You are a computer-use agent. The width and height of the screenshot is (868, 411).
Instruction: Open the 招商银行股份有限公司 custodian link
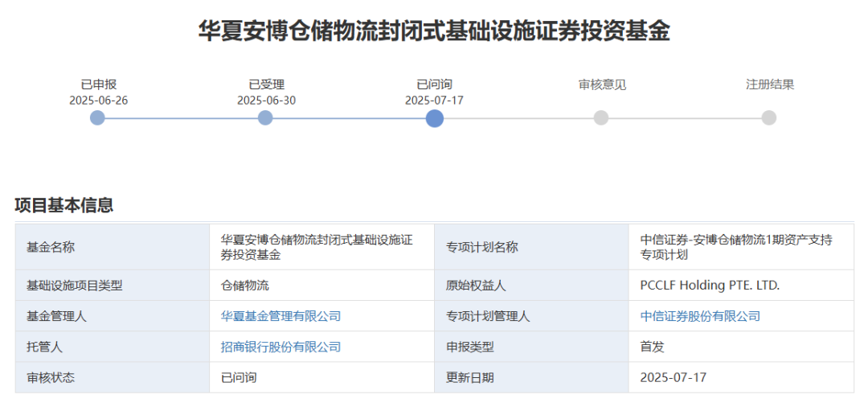(x=280, y=347)
